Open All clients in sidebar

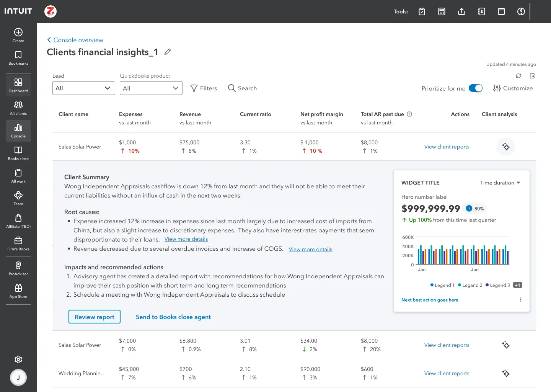[18, 108]
